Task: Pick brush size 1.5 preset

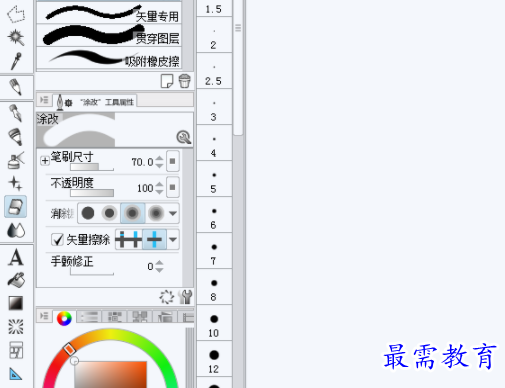Action: point(214,8)
